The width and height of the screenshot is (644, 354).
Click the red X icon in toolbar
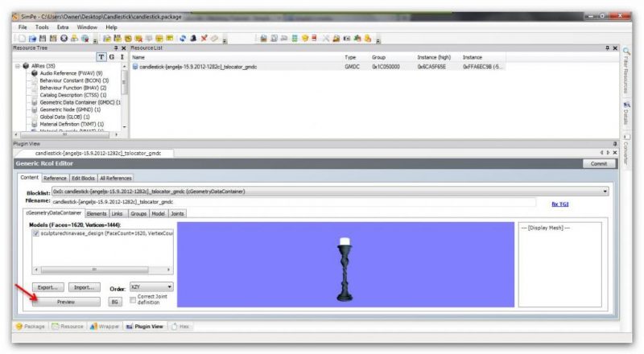204,38
